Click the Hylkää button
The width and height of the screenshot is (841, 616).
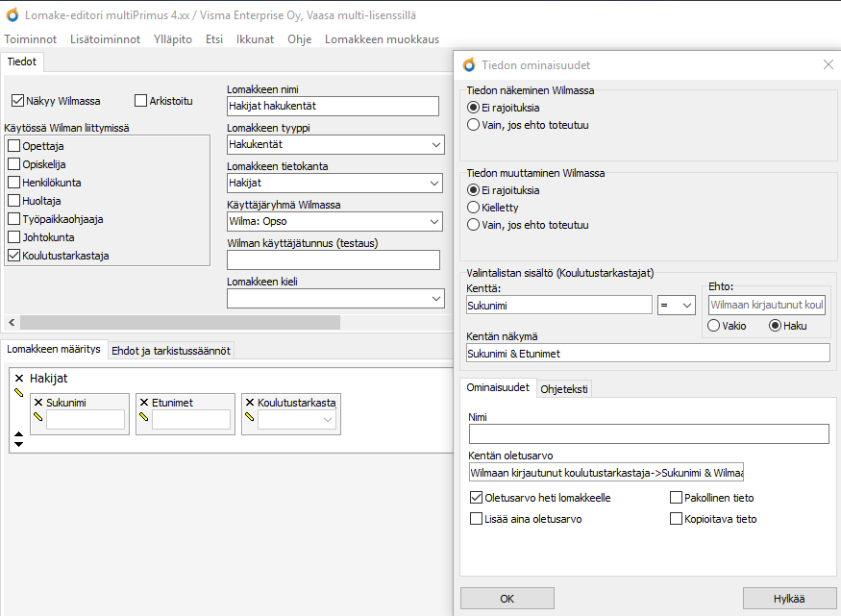click(x=788, y=598)
